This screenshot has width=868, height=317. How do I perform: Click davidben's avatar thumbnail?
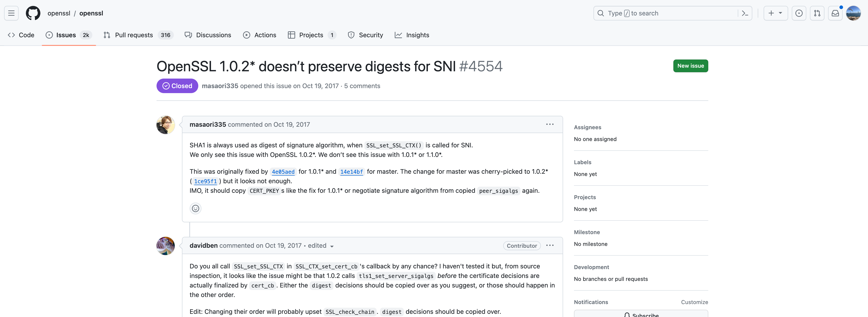[165, 246]
